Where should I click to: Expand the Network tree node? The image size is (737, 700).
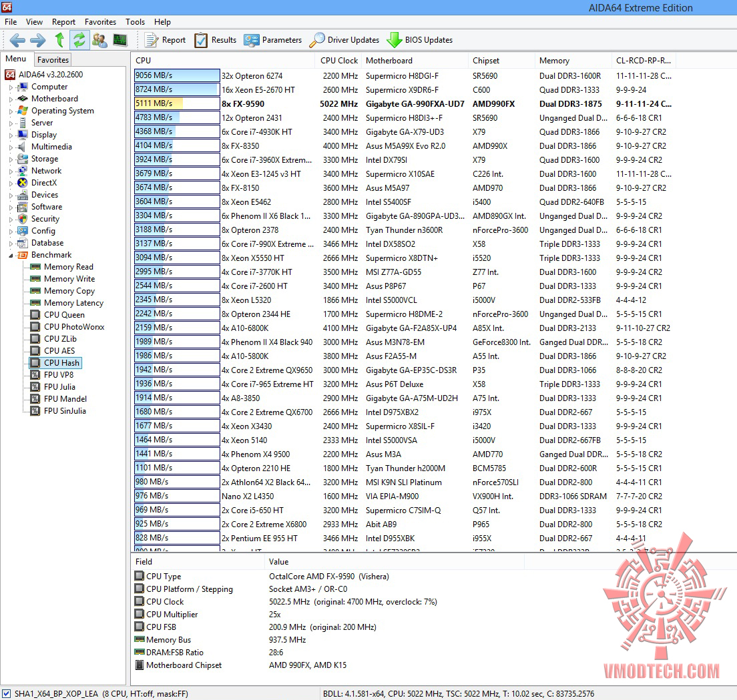point(11,171)
